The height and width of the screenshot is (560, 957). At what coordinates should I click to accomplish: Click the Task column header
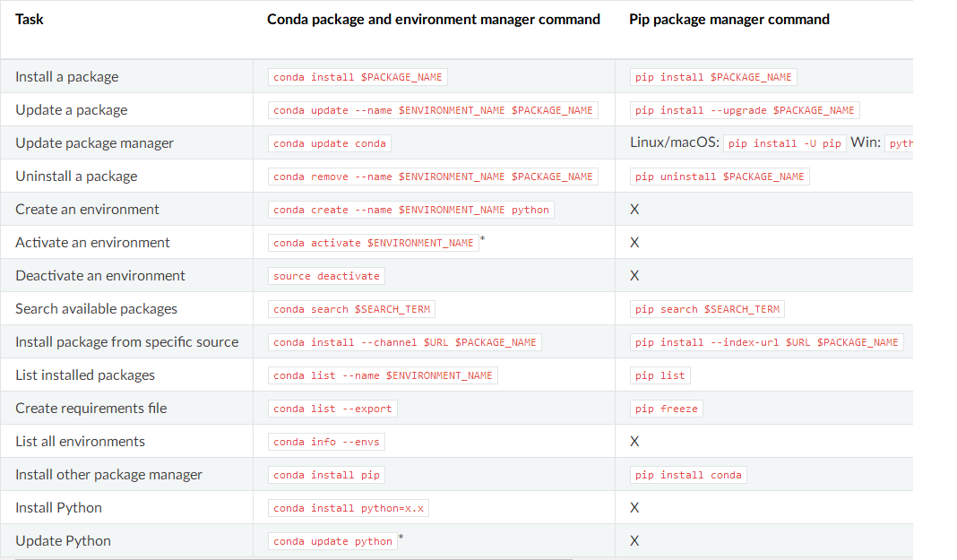pos(30,19)
